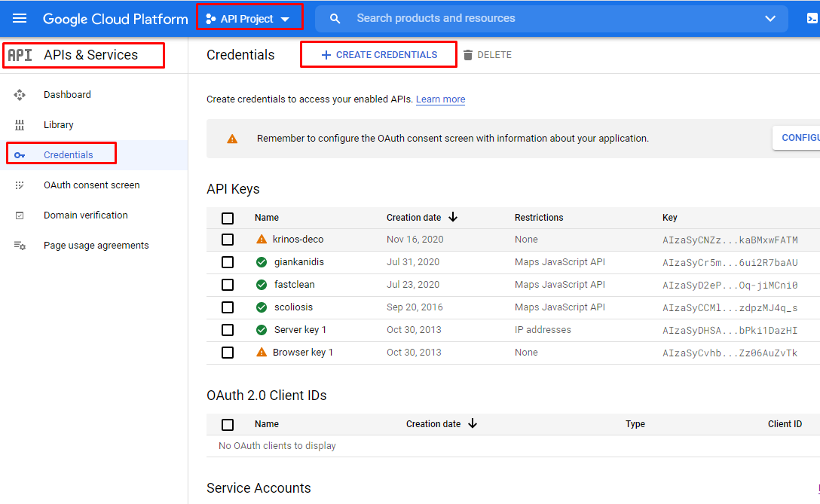Check the Browser key 1 checkbox
The height and width of the screenshot is (504, 820).
coord(228,353)
